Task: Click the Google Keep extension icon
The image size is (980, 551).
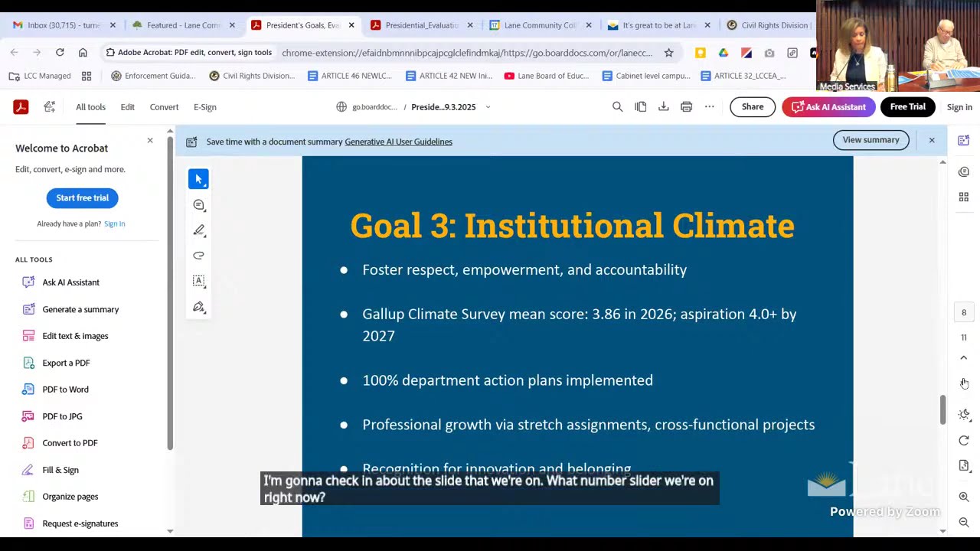Action: click(x=701, y=53)
